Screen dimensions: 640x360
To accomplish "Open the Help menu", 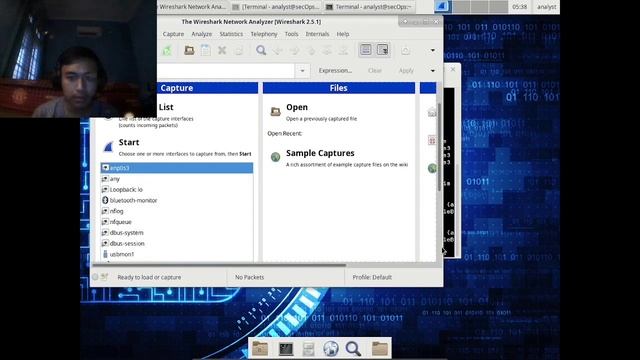I will (x=343, y=34).
